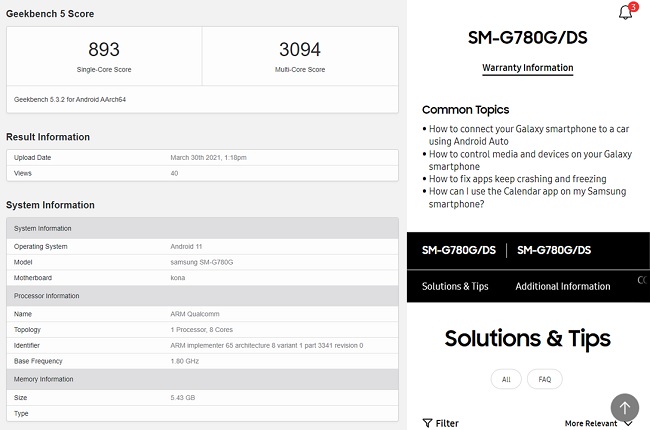Open the Calendar app help topic
The height and width of the screenshot is (430, 650).
(x=527, y=197)
